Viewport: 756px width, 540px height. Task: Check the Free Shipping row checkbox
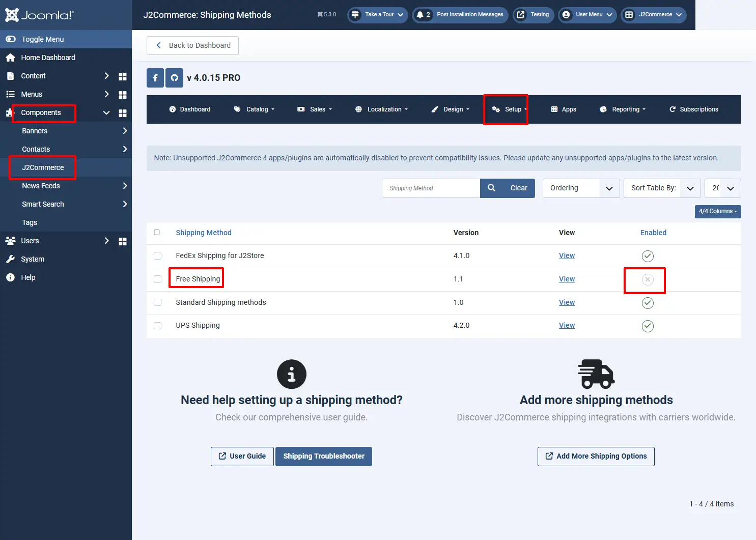[158, 279]
